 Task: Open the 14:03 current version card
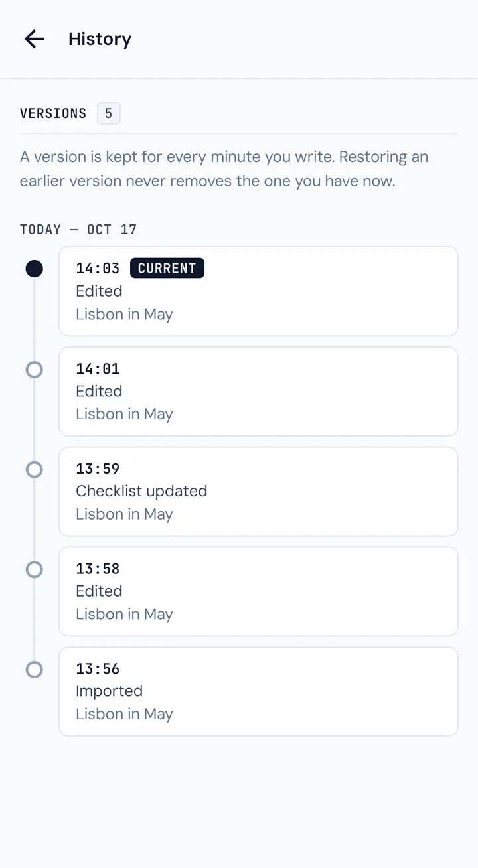point(258,291)
